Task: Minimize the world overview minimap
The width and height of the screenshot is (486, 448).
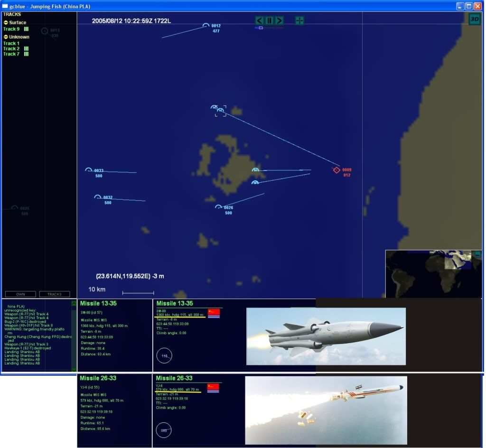Action: click(x=477, y=254)
